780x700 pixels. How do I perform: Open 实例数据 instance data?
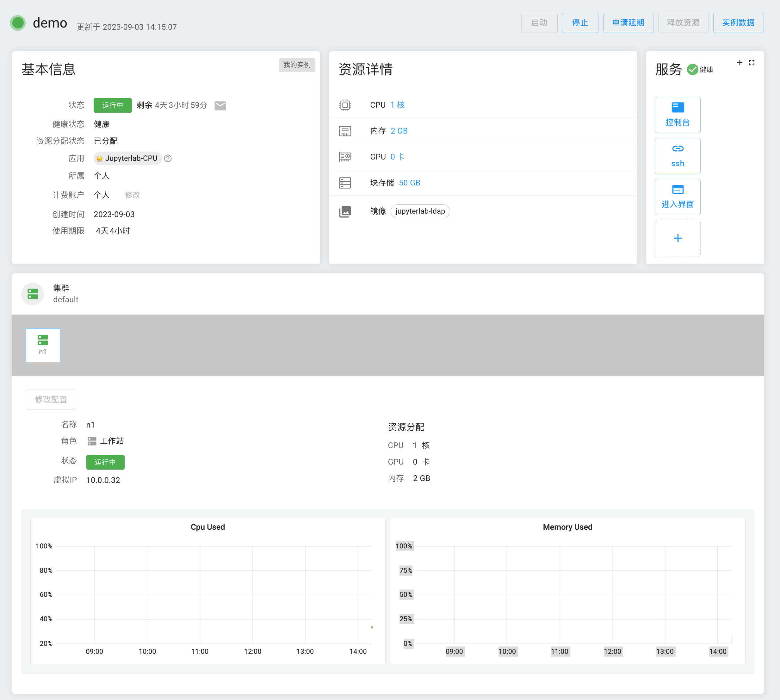[738, 23]
